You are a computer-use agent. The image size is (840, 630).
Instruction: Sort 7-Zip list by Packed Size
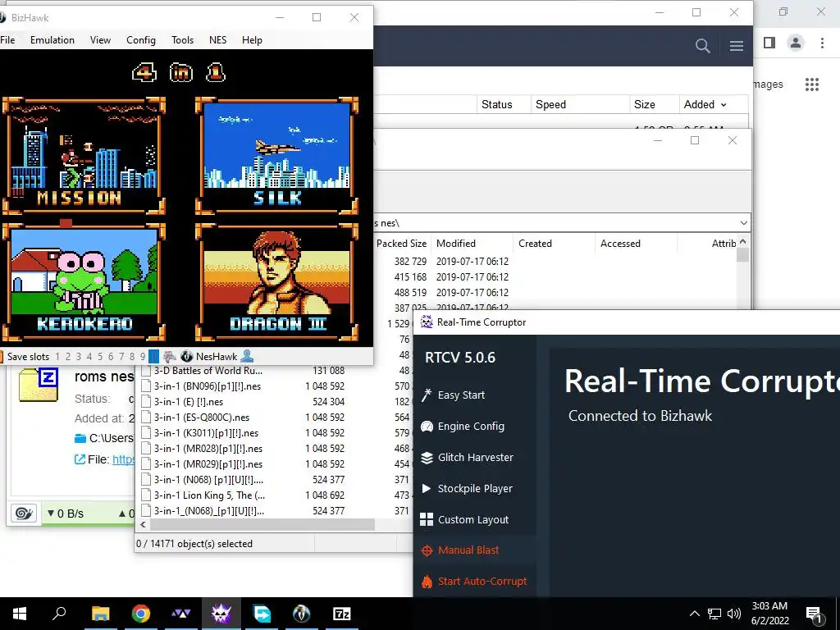(x=401, y=243)
